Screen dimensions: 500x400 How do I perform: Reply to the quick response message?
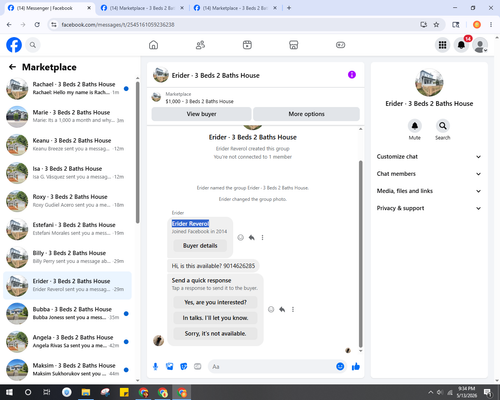point(282,309)
